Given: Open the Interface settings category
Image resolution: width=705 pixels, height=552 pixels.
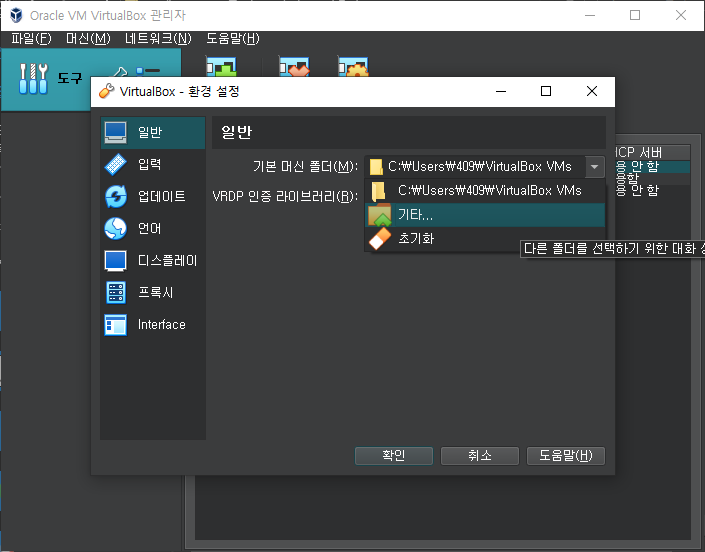Looking at the screenshot, I should click(x=153, y=325).
